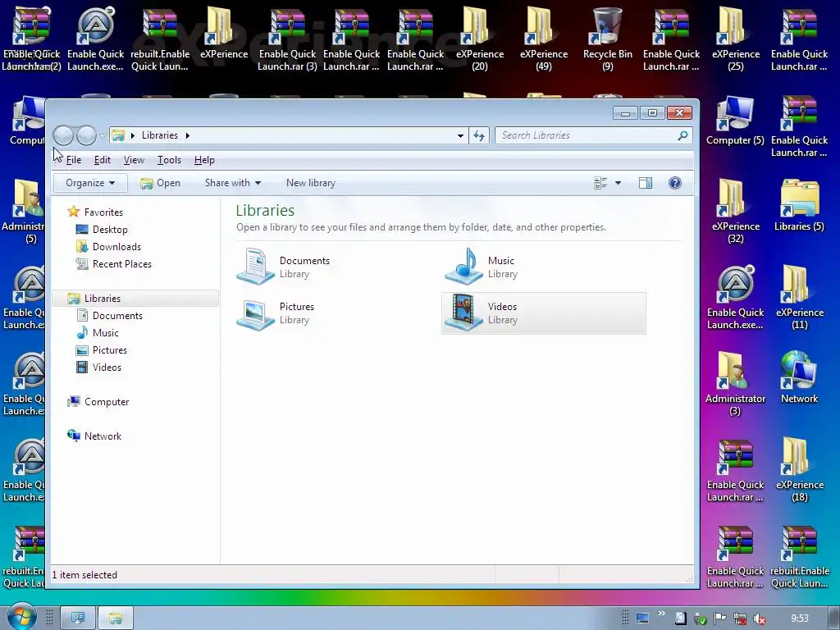This screenshot has height=630, width=840.
Task: Select the Videos library large icon
Action: coord(464,313)
